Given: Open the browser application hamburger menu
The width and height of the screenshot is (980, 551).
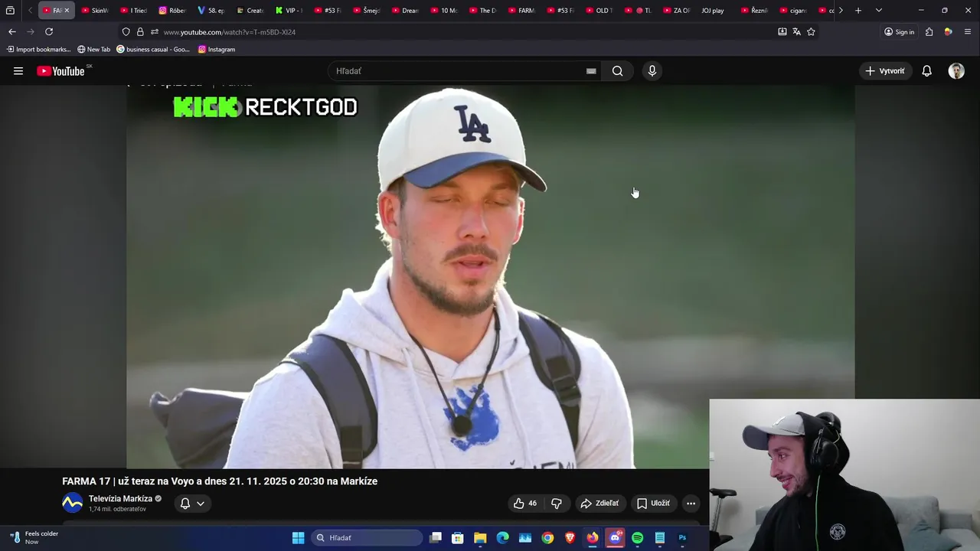Looking at the screenshot, I should coord(968,32).
